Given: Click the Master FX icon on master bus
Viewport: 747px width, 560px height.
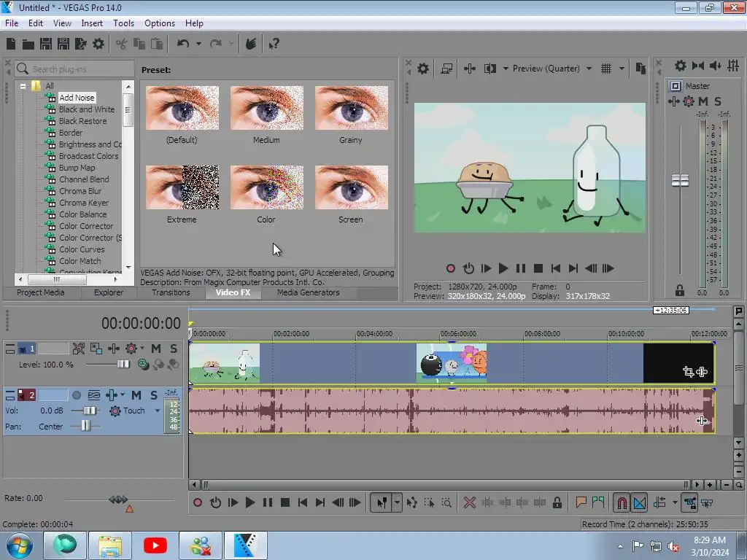Looking at the screenshot, I should click(x=673, y=101).
